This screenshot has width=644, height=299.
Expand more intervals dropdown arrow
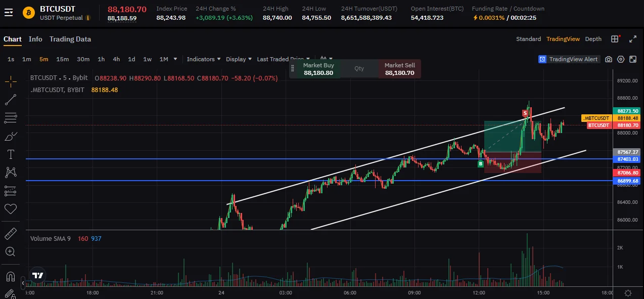(x=175, y=59)
